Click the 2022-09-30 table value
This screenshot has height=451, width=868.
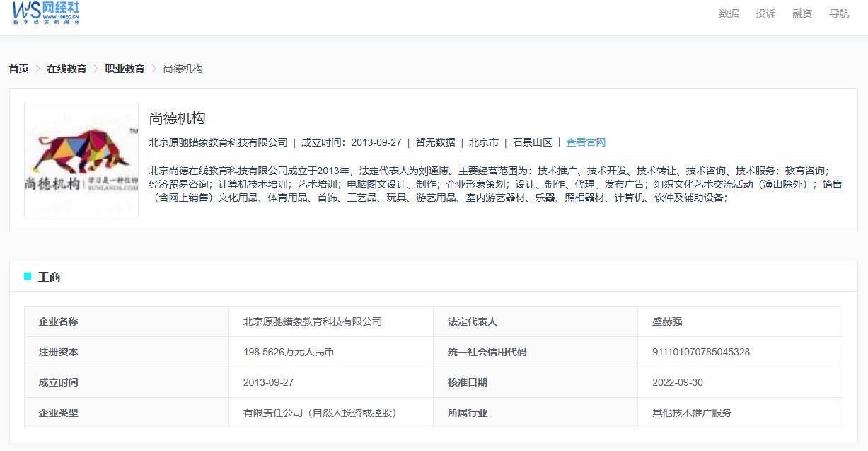[678, 382]
